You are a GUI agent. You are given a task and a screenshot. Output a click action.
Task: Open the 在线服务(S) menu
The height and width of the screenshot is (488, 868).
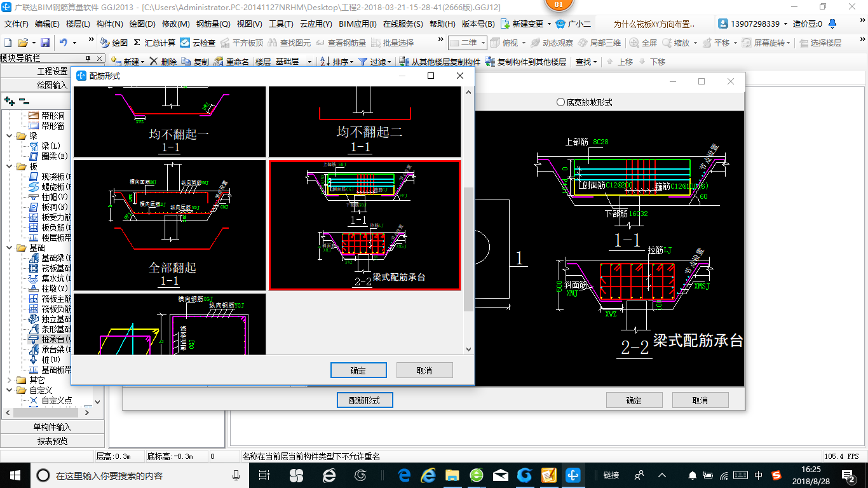point(403,24)
